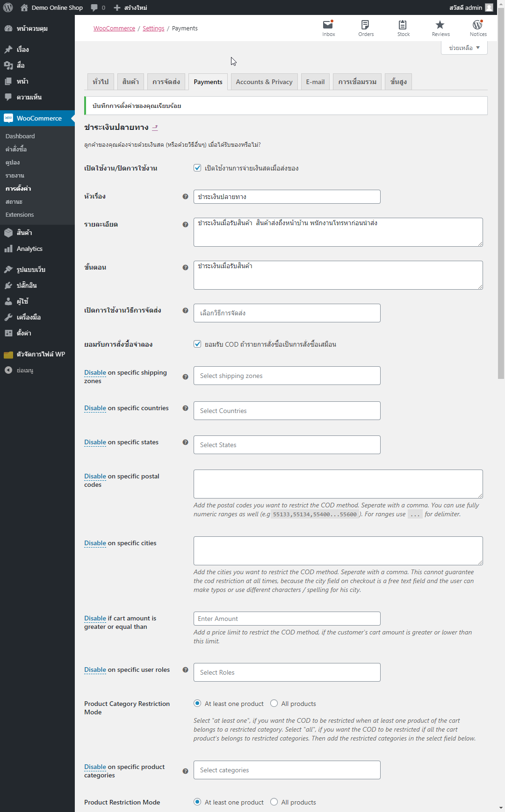The image size is (505, 812).
Task: Switch to the E-mail settings tab
Action: pyautogui.click(x=315, y=82)
